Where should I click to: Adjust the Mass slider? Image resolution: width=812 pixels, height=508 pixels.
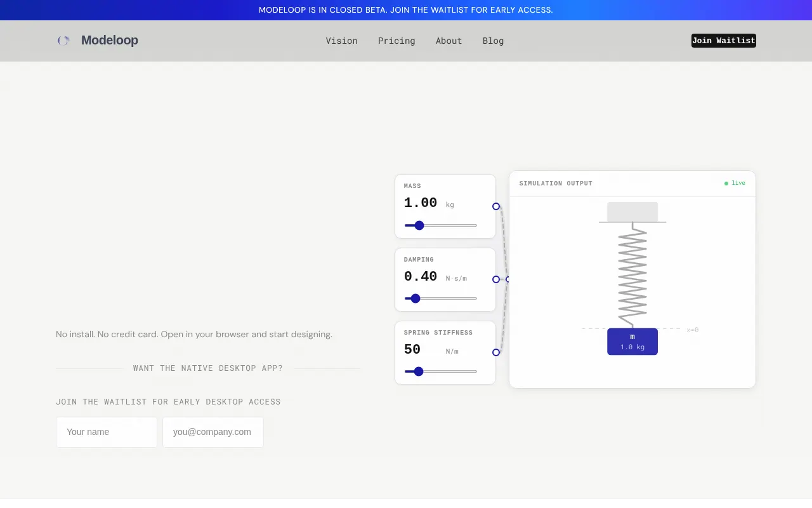click(441, 225)
